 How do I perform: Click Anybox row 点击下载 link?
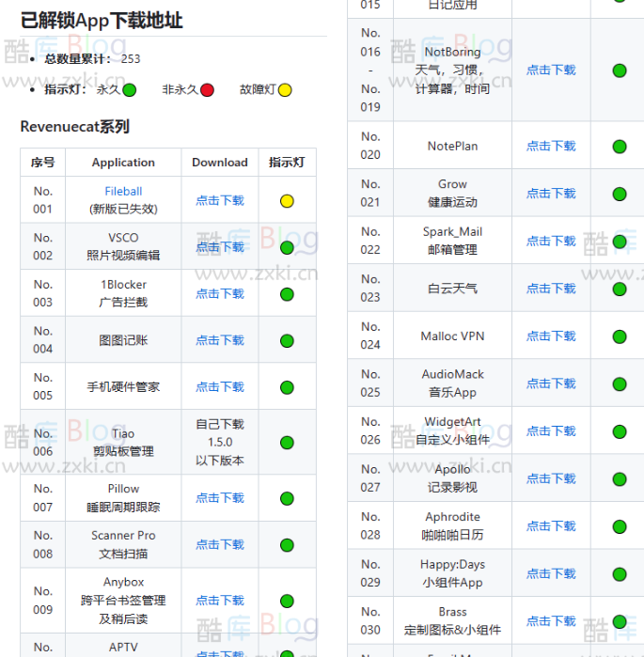220,601
